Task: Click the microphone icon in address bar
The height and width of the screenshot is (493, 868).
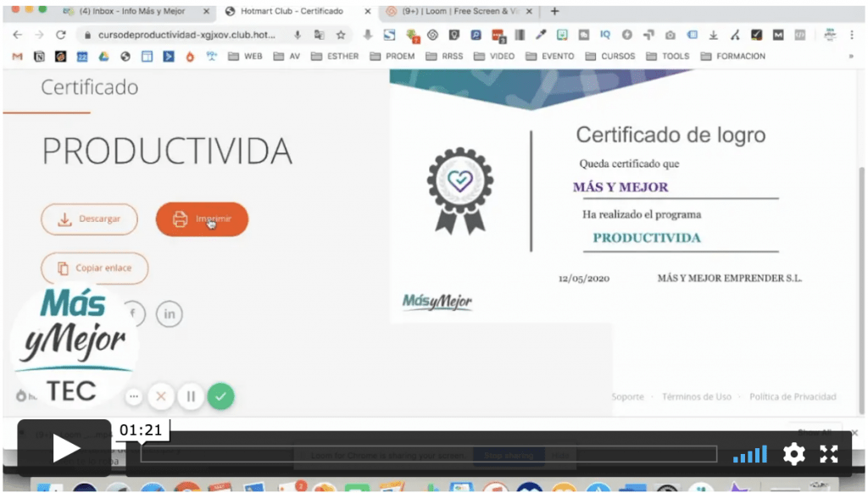Action: (x=298, y=35)
